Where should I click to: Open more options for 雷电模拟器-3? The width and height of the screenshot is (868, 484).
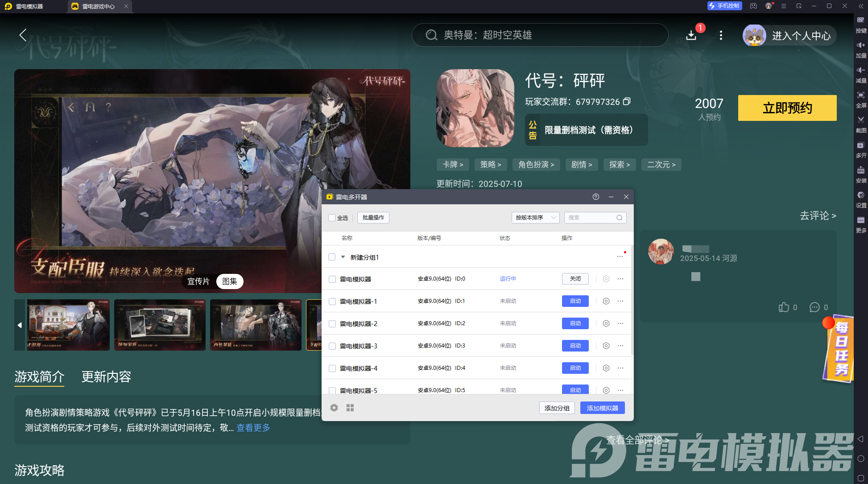(620, 346)
